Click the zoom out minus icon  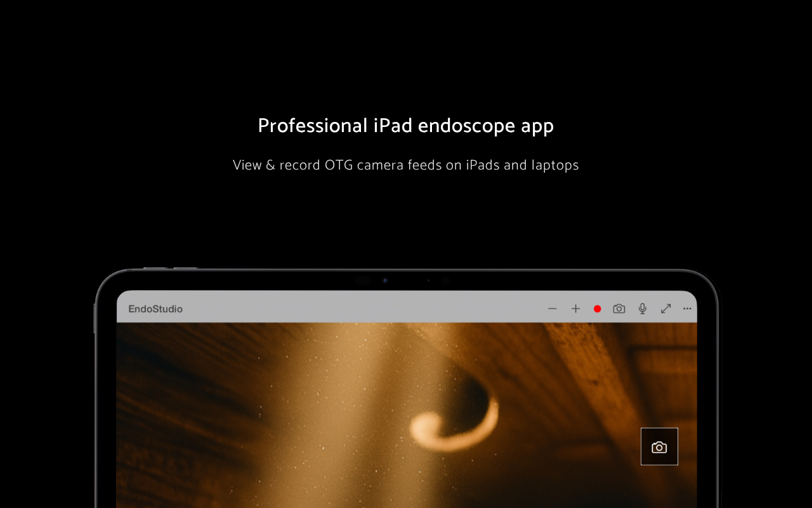[x=552, y=309]
